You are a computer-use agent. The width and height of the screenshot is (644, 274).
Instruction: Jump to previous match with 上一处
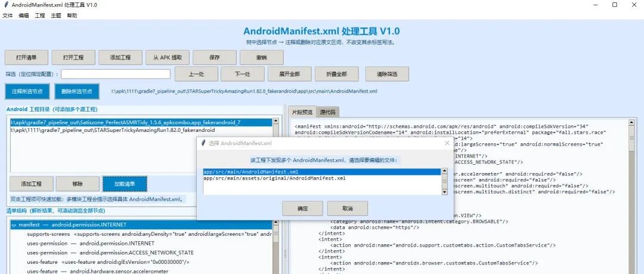coord(196,74)
